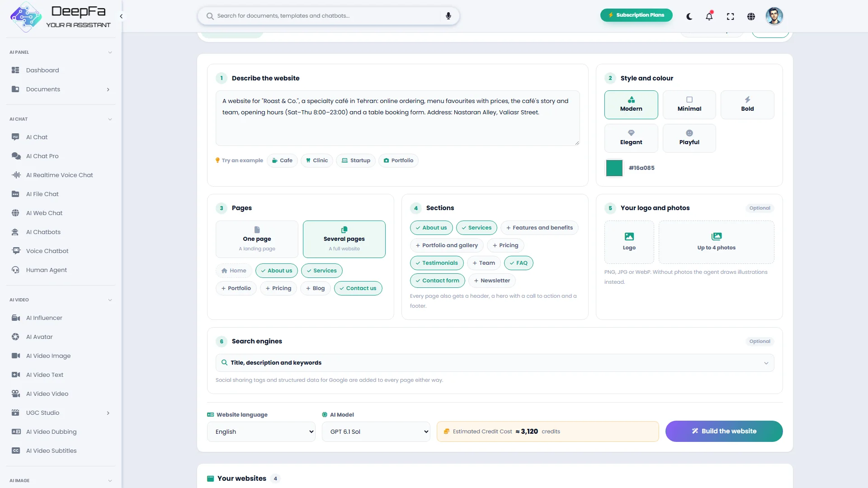Toggle dark mode moon icon

pos(689,16)
